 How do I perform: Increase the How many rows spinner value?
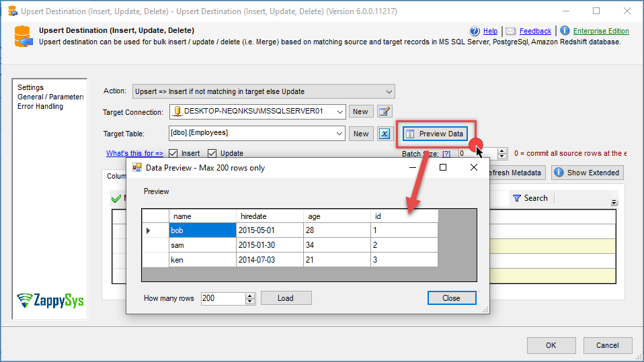pyautogui.click(x=250, y=296)
